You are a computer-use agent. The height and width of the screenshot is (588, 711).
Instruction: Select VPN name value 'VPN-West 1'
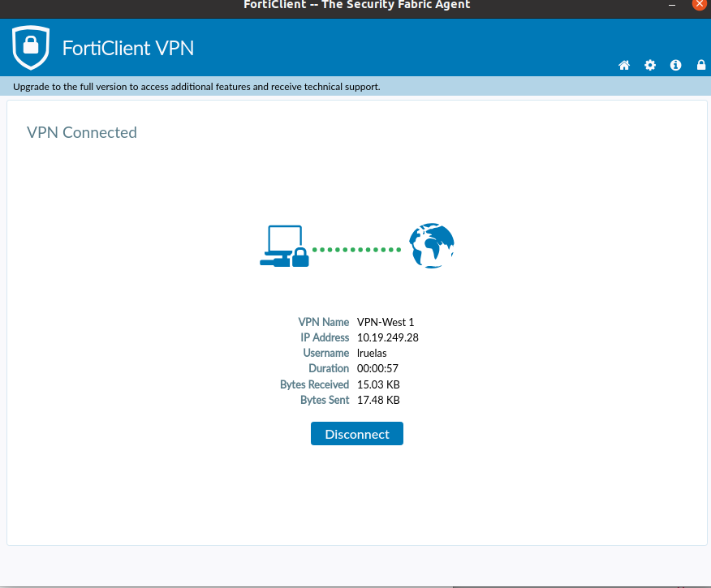(386, 322)
